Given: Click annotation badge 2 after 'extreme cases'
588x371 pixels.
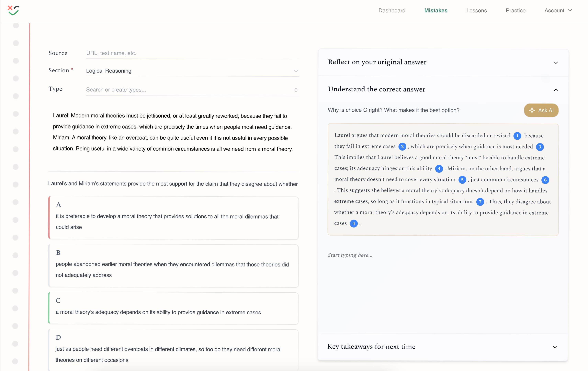Looking at the screenshot, I should pos(403,147).
